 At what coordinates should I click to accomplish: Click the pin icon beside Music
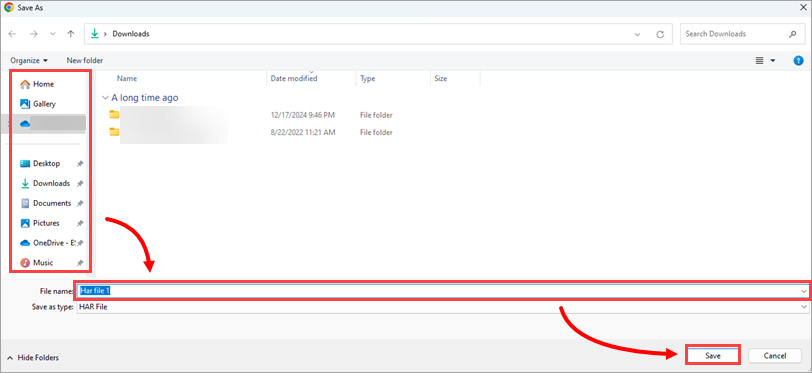tap(80, 263)
